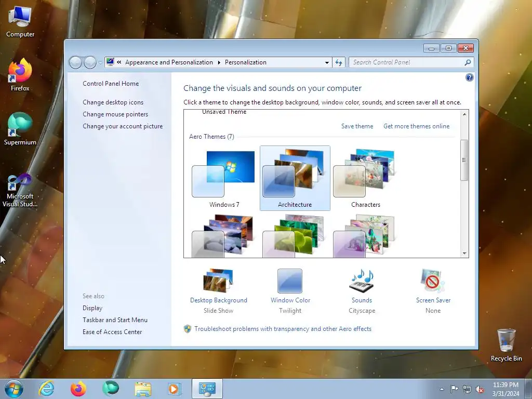
Task: Select the Firefox desktop shortcut
Action: coord(20,75)
